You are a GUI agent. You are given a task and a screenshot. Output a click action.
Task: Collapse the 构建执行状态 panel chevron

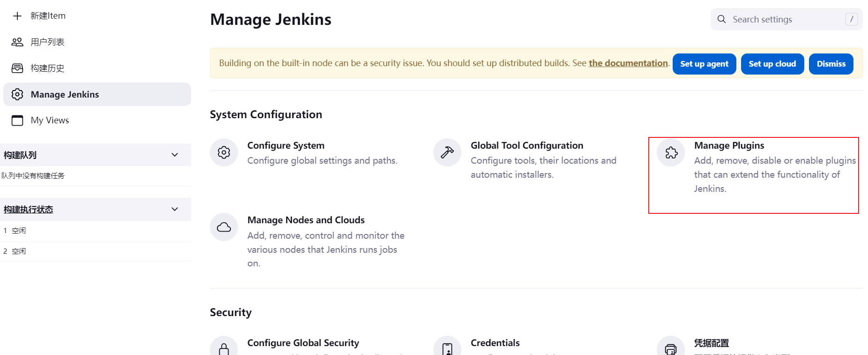(x=175, y=209)
